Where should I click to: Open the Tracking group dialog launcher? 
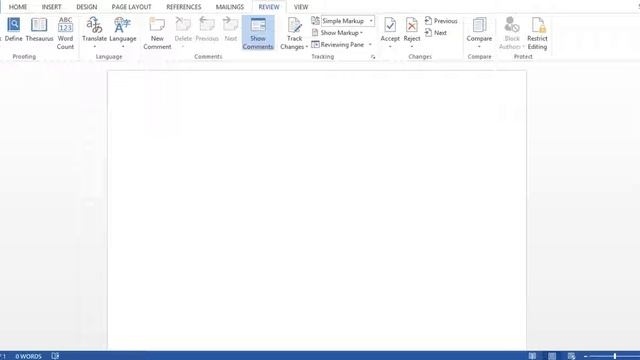(373, 57)
